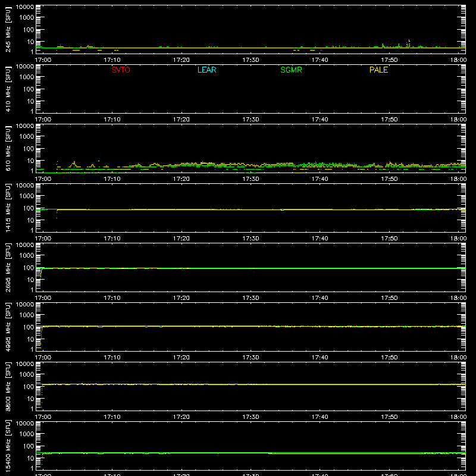
Task: Select the 2695 MHz [SFU] axis label
Action: (8, 267)
